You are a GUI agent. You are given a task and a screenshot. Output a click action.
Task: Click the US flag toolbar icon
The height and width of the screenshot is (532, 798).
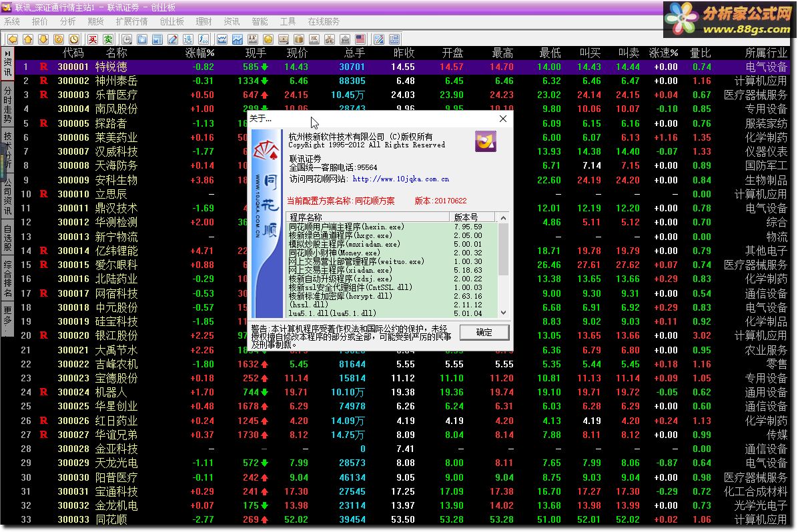(360, 39)
